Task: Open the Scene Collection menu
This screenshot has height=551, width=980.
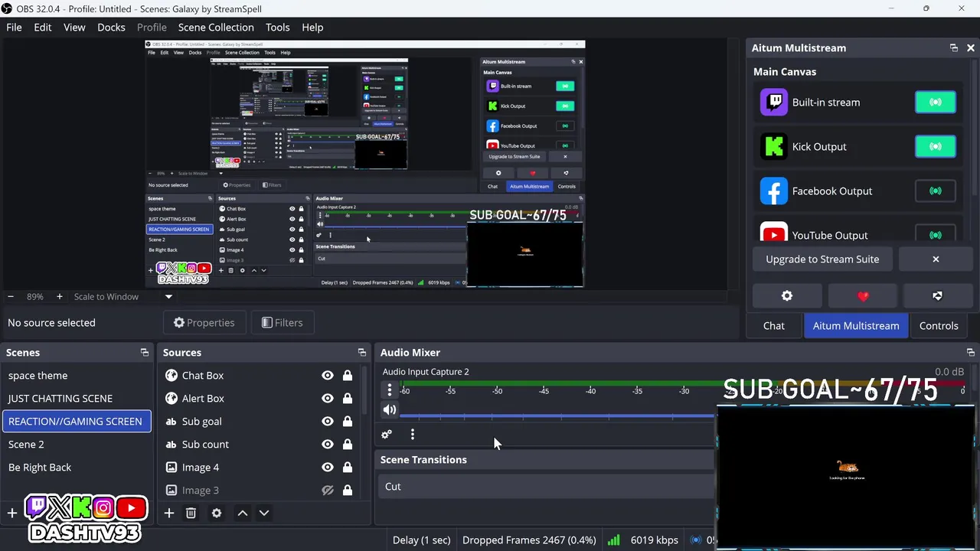Action: (x=216, y=27)
